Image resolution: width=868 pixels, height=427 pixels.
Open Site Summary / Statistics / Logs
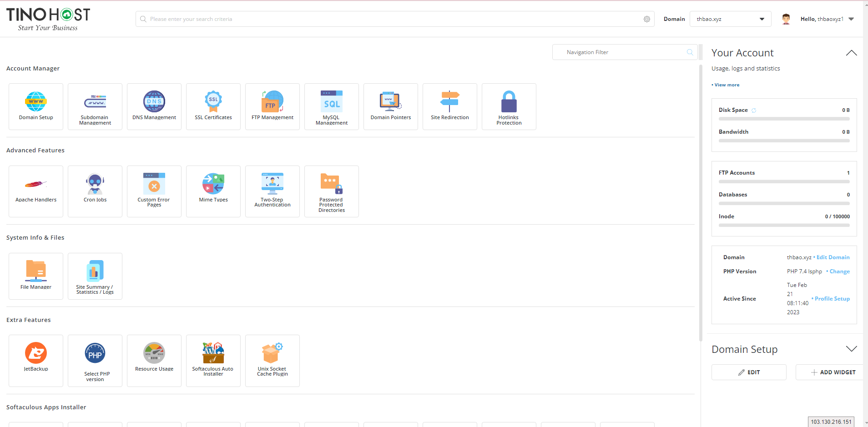pyautogui.click(x=95, y=276)
